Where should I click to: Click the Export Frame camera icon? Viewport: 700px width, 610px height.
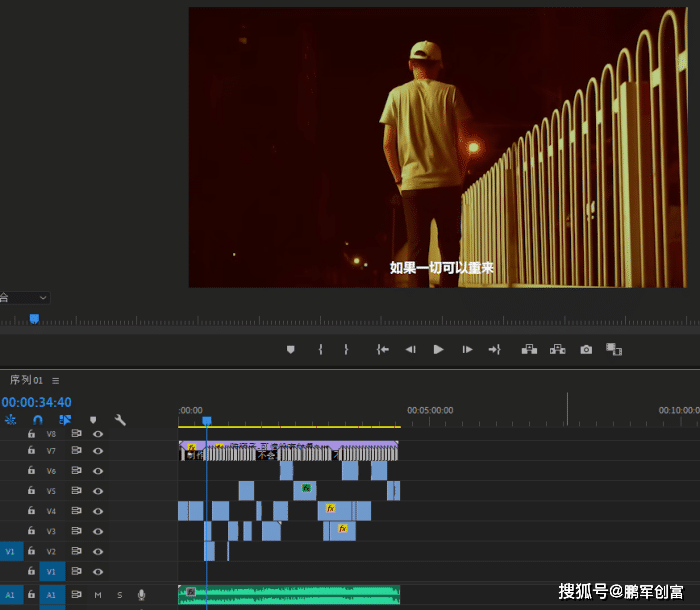point(586,349)
